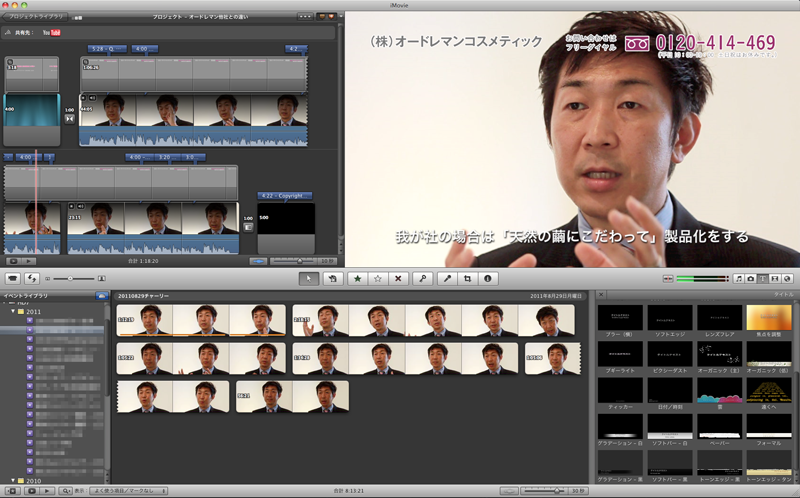Toggle audio skimming button beside meter

tap(667, 279)
